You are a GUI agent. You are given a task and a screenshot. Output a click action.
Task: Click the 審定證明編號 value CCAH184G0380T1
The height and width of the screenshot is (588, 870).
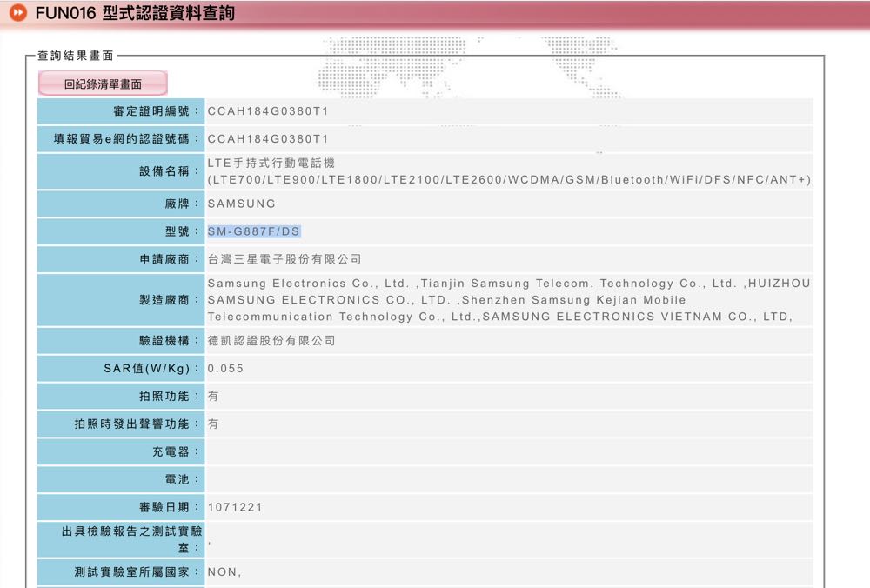tap(268, 112)
